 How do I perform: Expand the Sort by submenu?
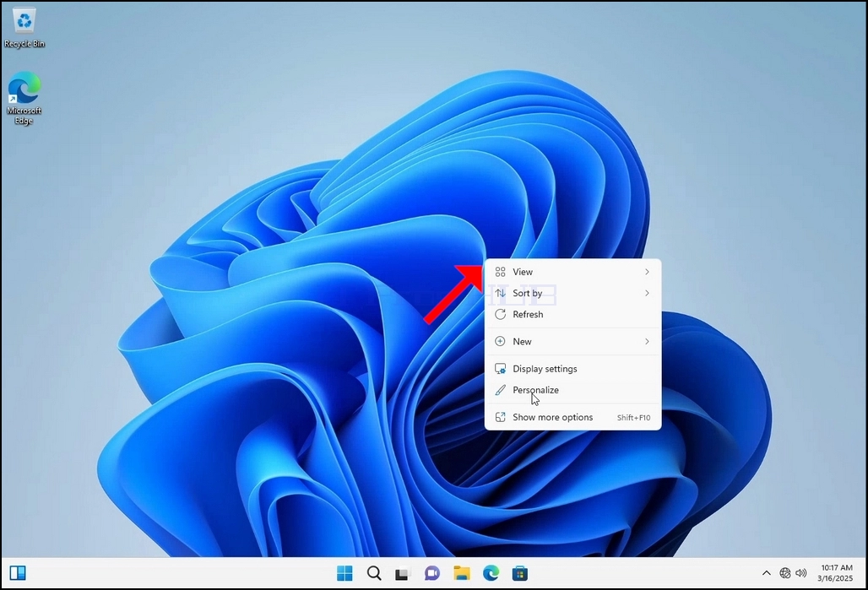[572, 293]
